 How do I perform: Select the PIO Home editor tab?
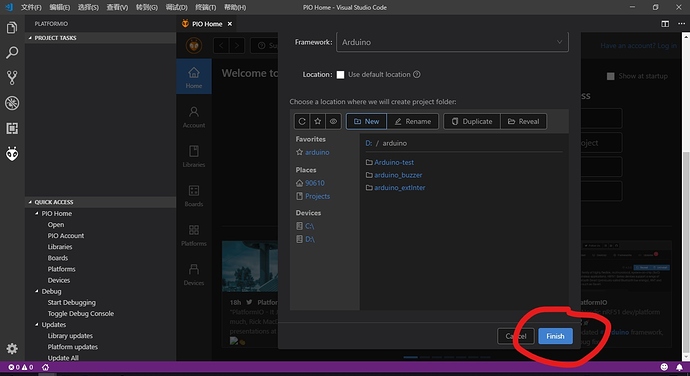(207, 24)
